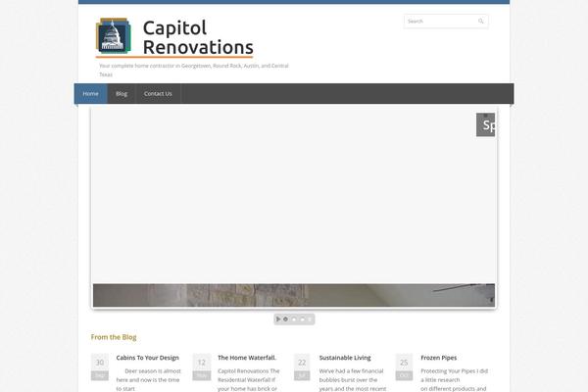Click the magnifier icon in search box
The height and width of the screenshot is (392, 588).
pyautogui.click(x=481, y=22)
